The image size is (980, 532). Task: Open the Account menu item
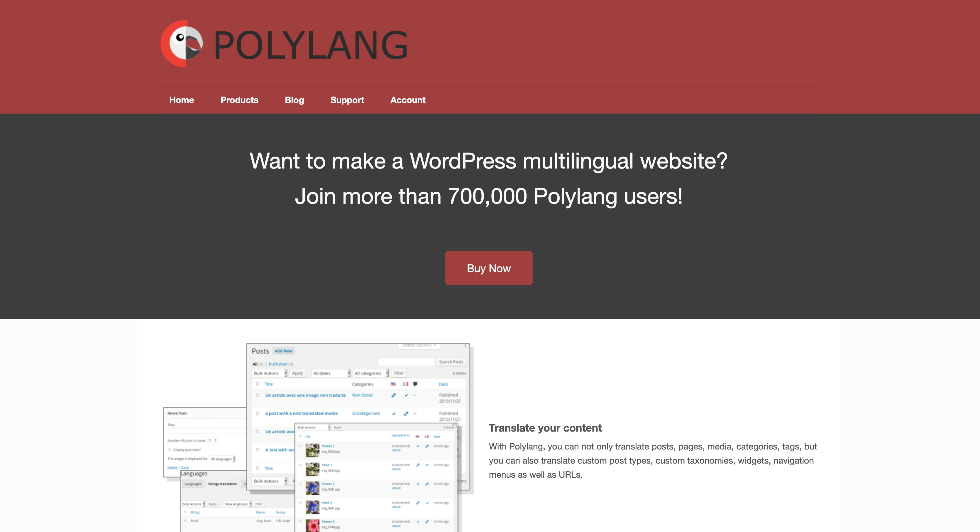[408, 100]
